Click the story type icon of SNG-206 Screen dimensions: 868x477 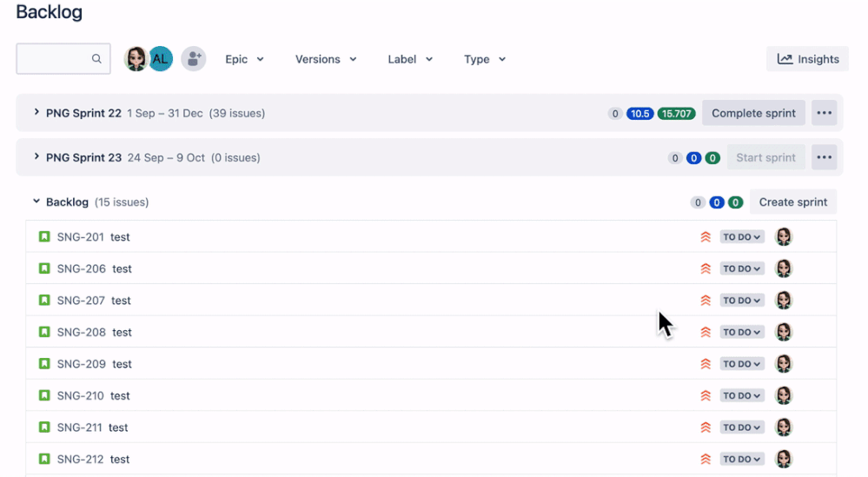click(x=44, y=268)
